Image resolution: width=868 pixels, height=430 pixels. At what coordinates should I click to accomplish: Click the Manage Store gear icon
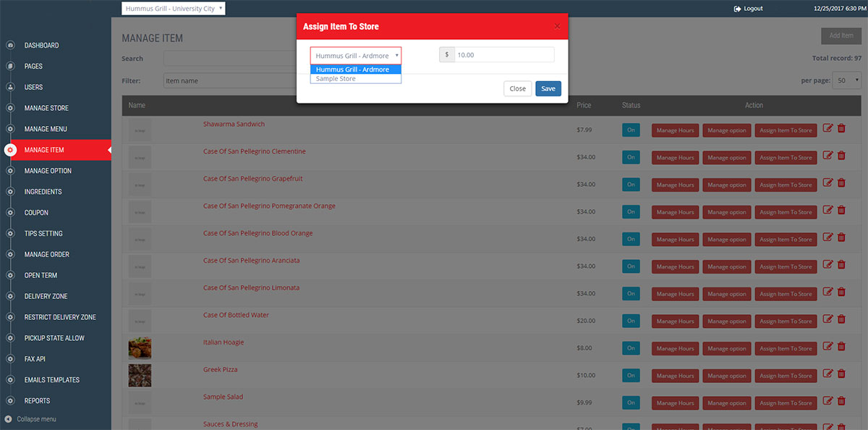[x=10, y=109]
